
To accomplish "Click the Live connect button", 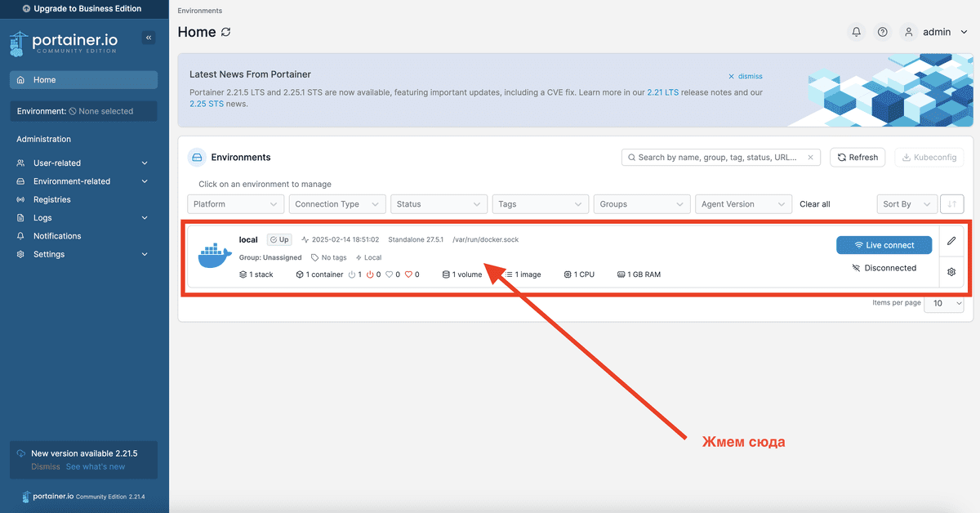I will pos(884,244).
